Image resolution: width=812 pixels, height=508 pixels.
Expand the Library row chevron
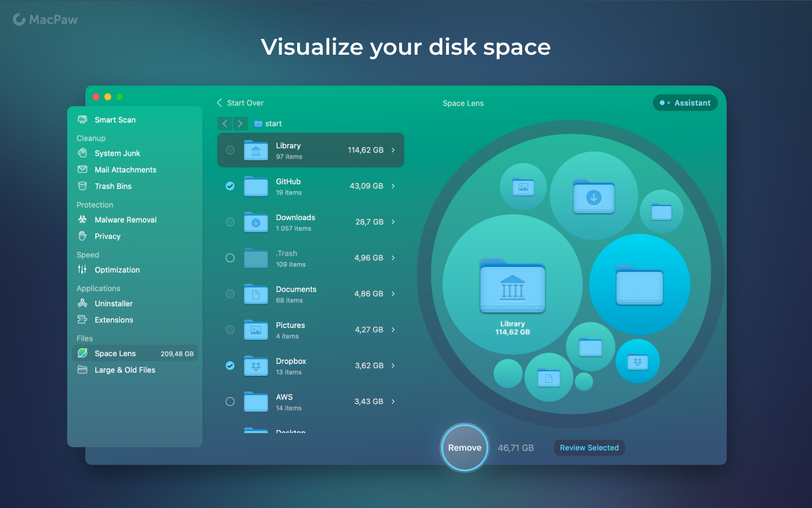point(393,150)
